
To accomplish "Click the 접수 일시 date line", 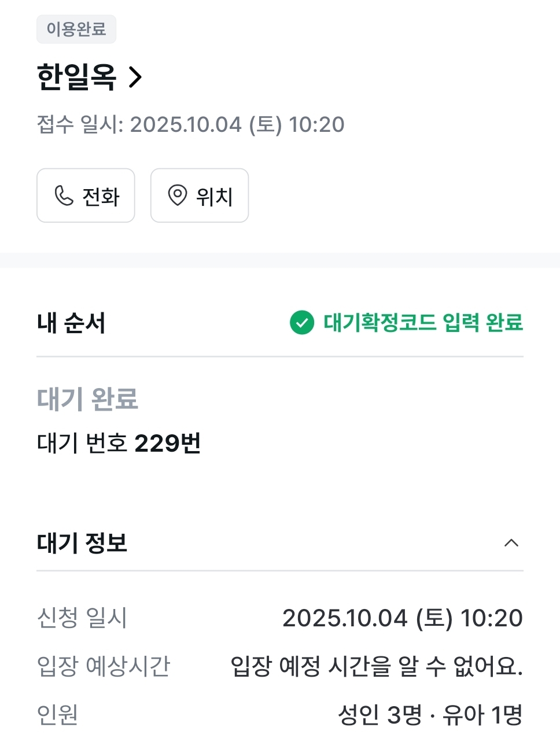I will pyautogui.click(x=190, y=124).
